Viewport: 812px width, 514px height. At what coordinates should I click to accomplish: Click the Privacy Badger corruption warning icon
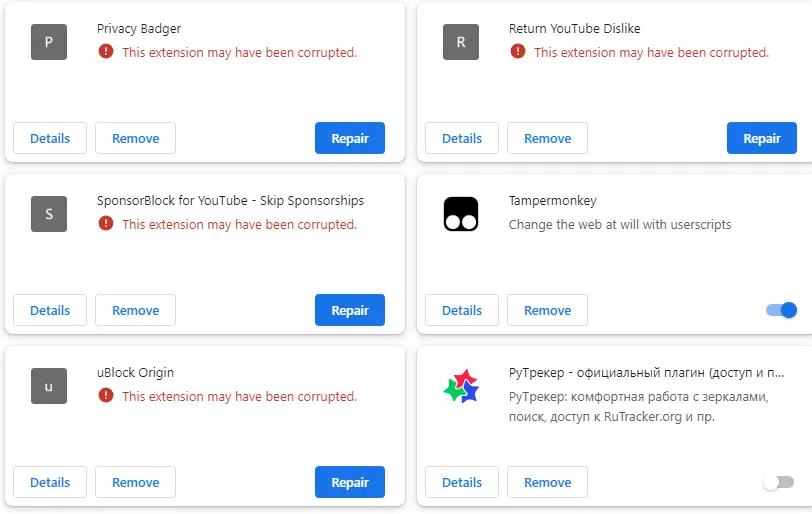pyautogui.click(x=106, y=51)
